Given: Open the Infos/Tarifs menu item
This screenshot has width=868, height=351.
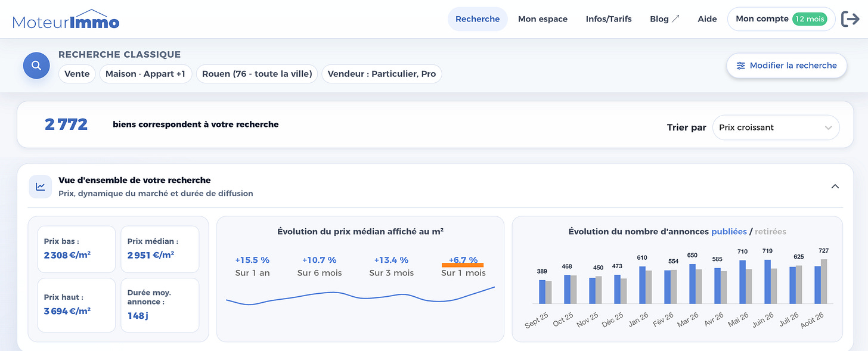Looking at the screenshot, I should click(x=609, y=19).
